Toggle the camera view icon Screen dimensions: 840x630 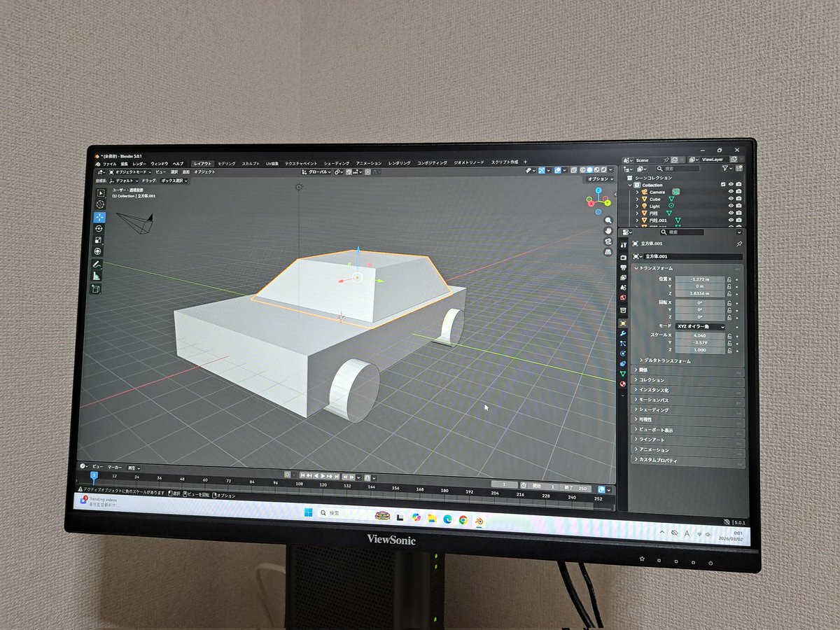pyautogui.click(x=608, y=241)
